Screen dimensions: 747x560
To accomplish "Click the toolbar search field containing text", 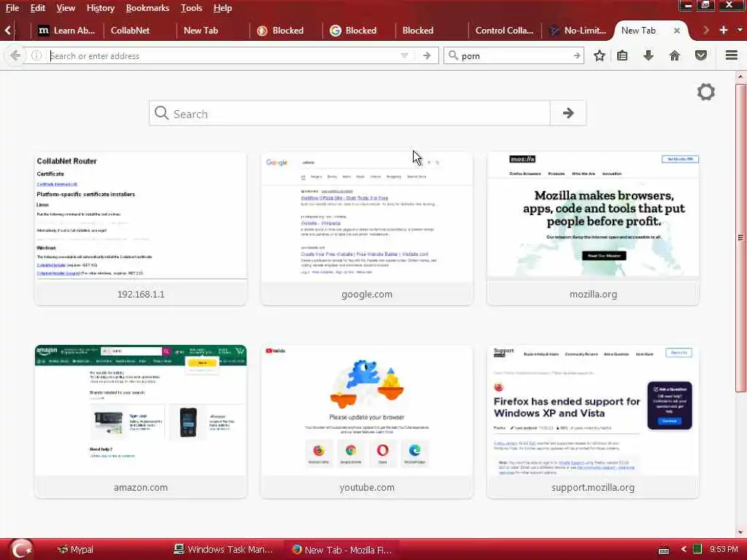I will point(514,55).
